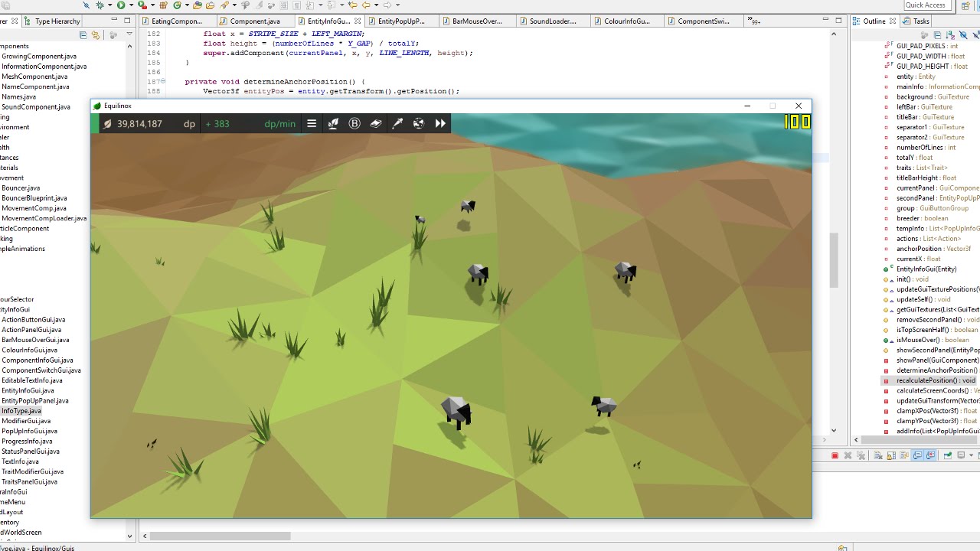
Task: Switch to the Component.java editor tab
Action: tap(255, 21)
